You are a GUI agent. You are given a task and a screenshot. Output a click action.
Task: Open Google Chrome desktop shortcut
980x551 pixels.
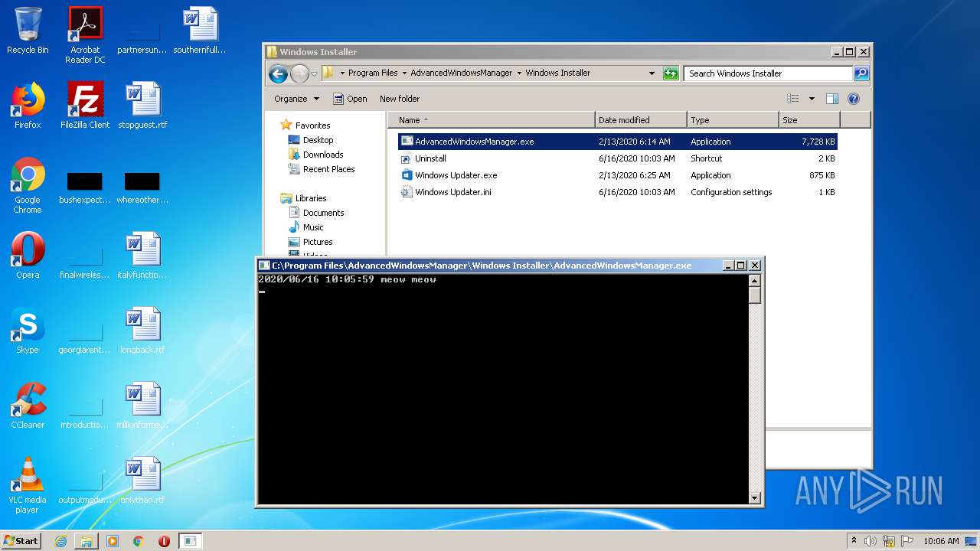point(28,185)
